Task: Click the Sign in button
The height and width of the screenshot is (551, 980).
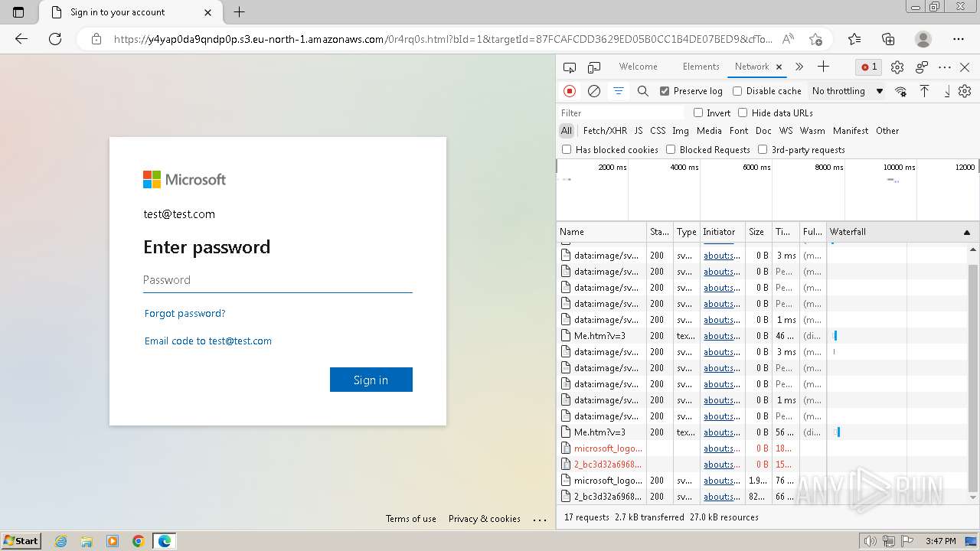Action: (371, 380)
